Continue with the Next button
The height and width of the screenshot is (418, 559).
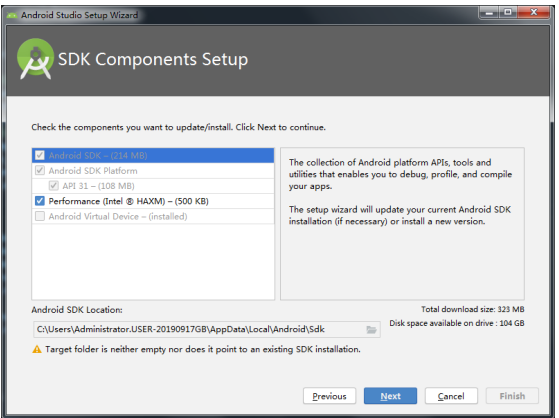click(390, 396)
